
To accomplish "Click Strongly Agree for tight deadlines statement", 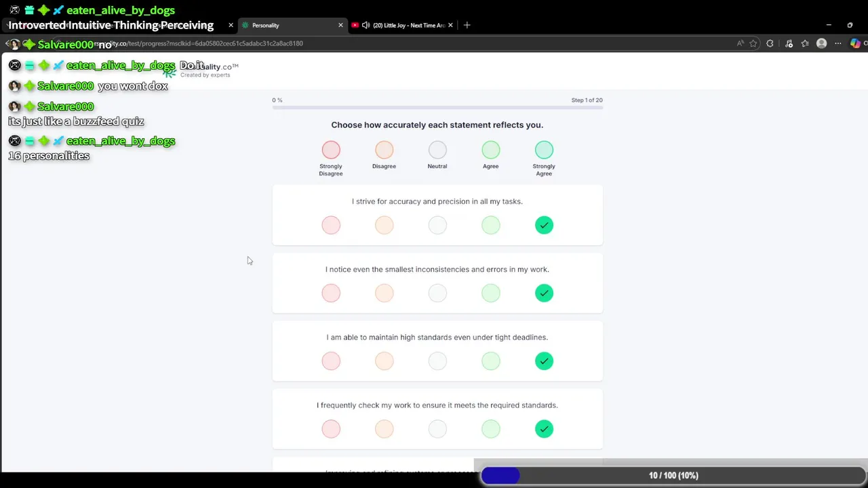I will (x=544, y=361).
